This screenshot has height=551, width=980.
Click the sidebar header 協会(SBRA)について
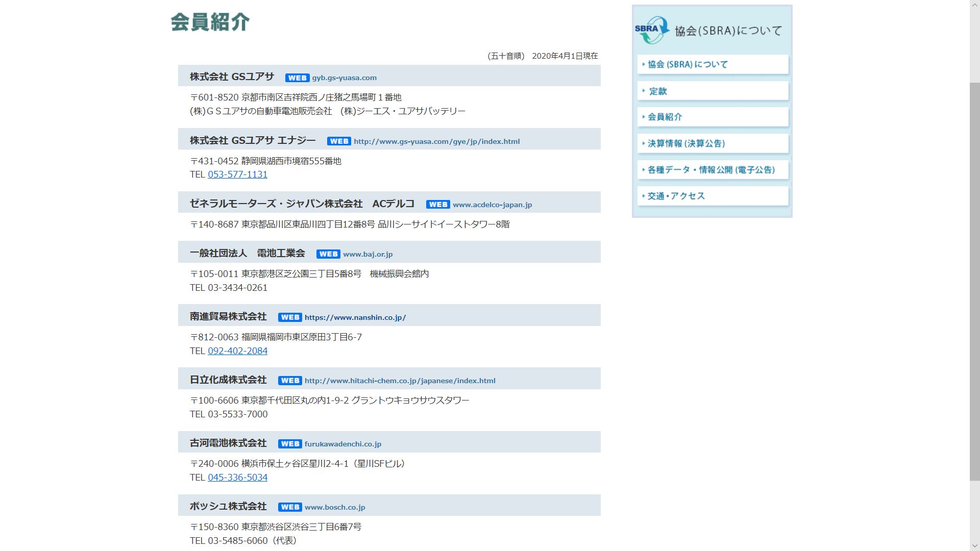point(728,31)
